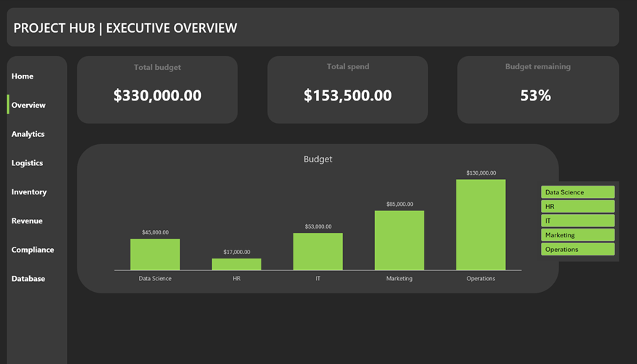Click the 53% budget remaining value
The image size is (637, 364).
[x=535, y=95]
